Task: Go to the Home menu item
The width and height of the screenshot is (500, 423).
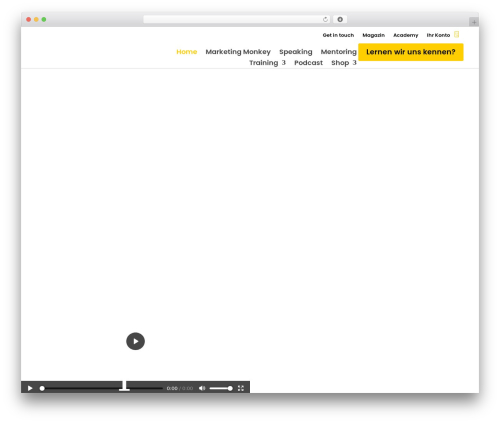Action: coord(187,52)
